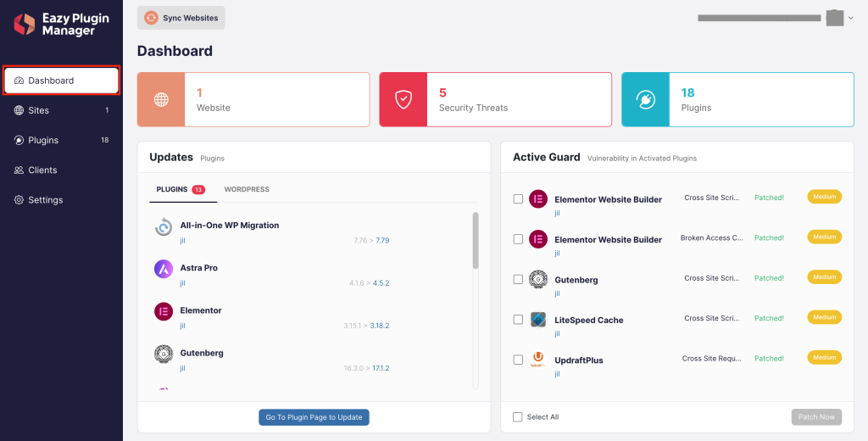Check the UpdraftPlus vulnerability checkbox
Image resolution: width=868 pixels, height=441 pixels.
pyautogui.click(x=518, y=360)
